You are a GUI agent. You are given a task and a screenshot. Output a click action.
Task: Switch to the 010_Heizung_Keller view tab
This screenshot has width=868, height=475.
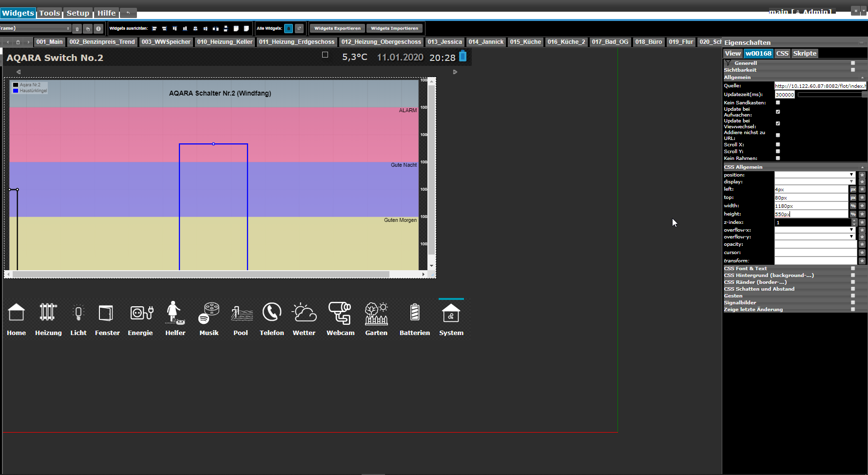click(225, 42)
